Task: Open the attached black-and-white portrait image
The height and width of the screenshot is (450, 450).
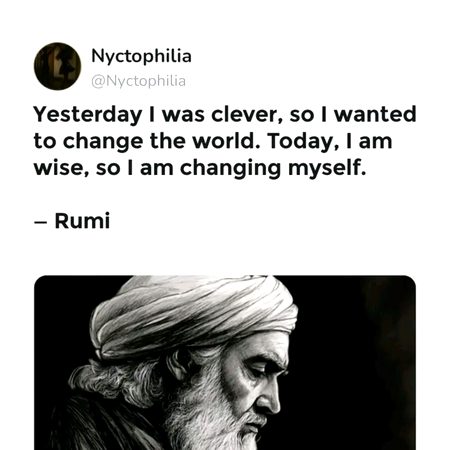Action: [x=225, y=363]
